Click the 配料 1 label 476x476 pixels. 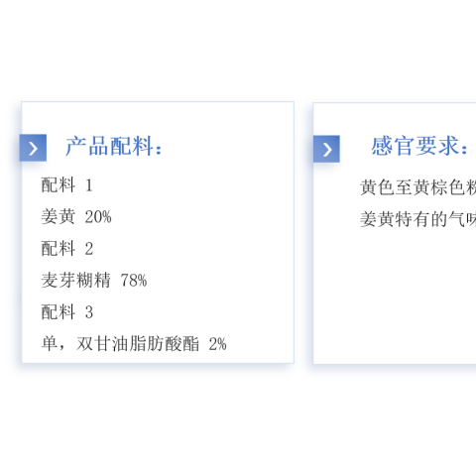coord(66,184)
